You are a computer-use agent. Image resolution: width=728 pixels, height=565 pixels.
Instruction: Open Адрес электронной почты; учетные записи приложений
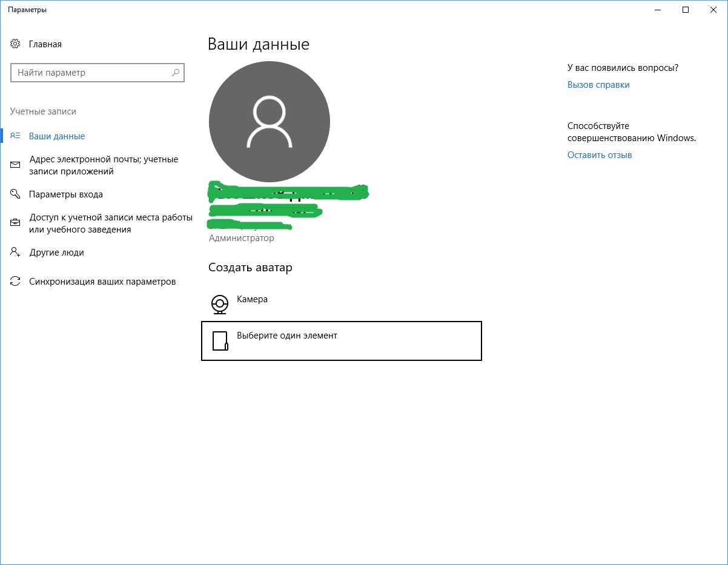pos(104,165)
